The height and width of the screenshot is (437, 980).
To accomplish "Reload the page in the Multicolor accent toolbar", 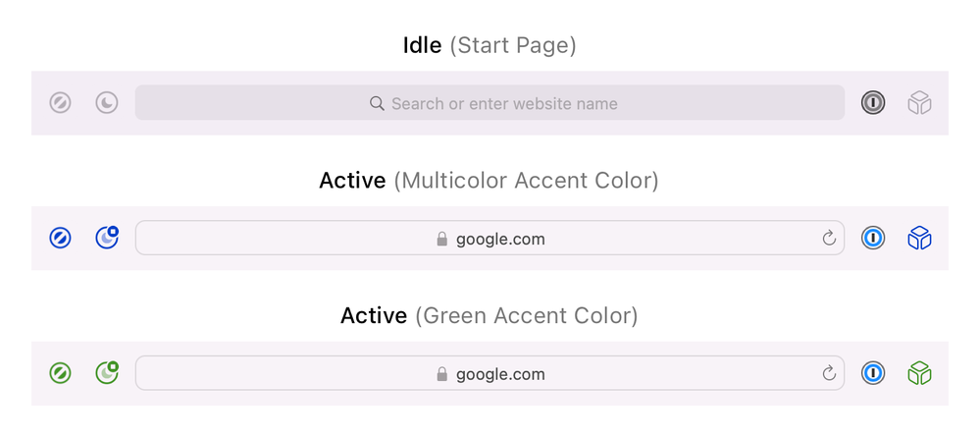I will point(829,239).
